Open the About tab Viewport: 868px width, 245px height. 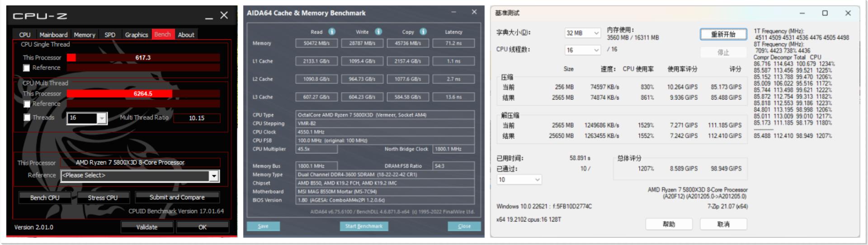pyautogui.click(x=186, y=35)
